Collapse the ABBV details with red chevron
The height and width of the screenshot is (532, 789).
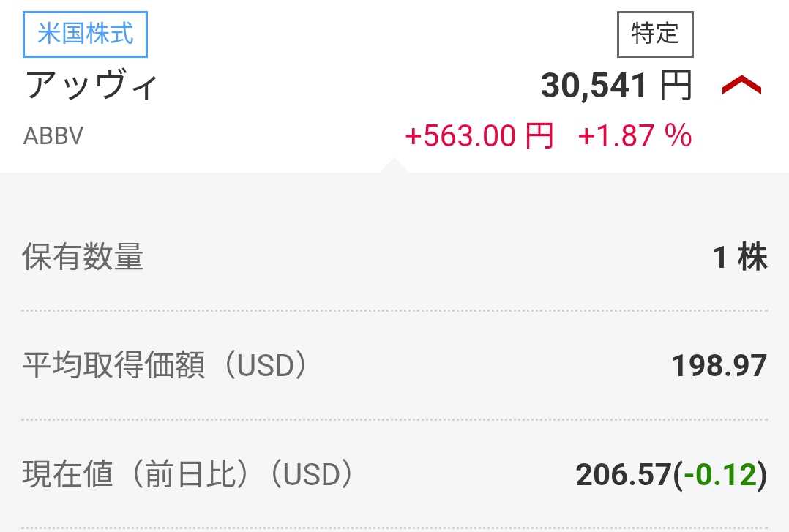click(741, 87)
